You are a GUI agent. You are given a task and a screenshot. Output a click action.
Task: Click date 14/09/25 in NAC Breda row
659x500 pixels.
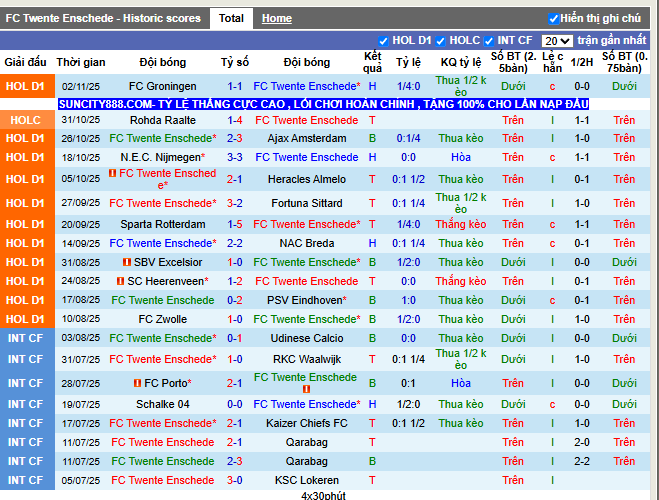(x=81, y=243)
